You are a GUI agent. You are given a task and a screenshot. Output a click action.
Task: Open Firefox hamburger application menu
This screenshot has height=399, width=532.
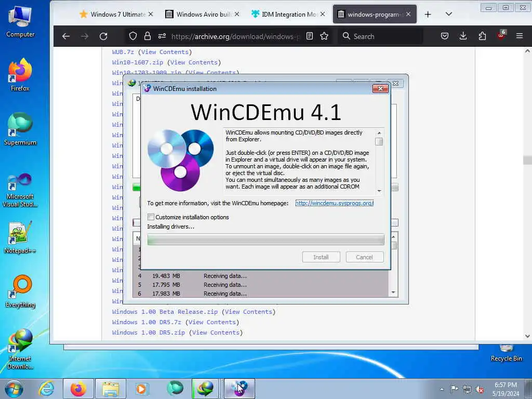point(520,36)
